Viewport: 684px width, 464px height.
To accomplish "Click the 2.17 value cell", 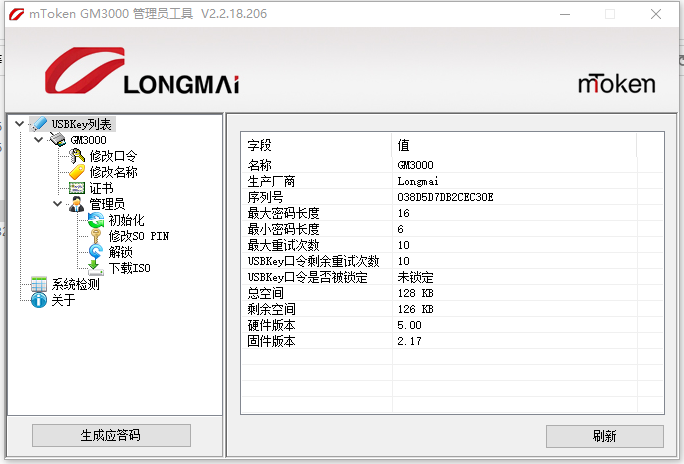I will click(x=409, y=341).
